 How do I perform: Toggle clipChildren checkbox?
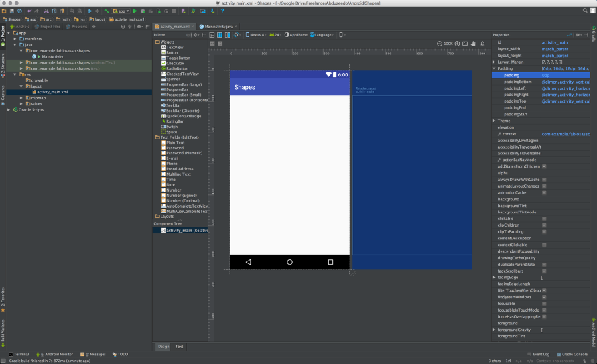point(544,225)
